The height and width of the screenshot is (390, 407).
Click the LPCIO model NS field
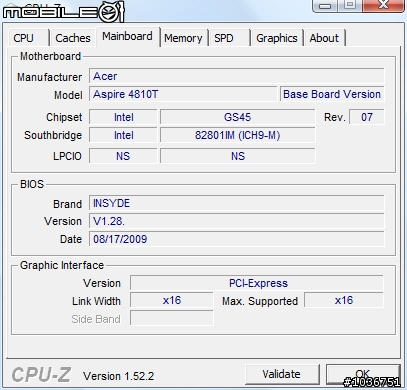coord(237,156)
